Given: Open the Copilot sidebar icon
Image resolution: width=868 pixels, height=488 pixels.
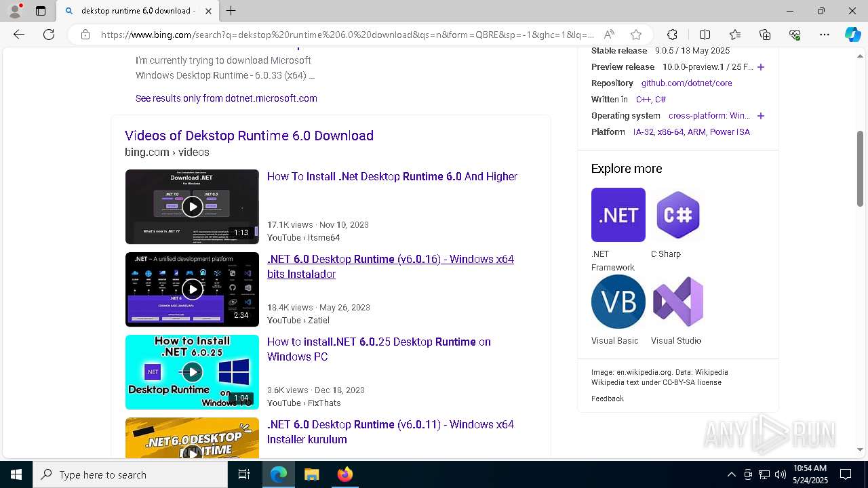Looking at the screenshot, I should click(x=852, y=35).
